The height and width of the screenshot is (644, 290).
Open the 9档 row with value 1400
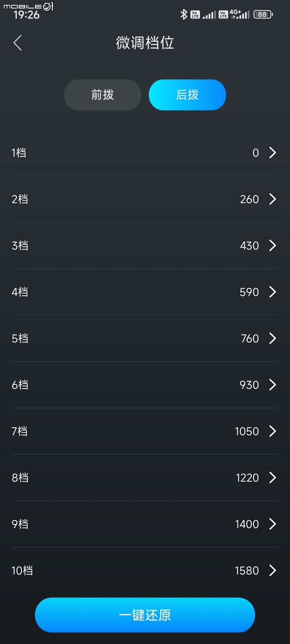[x=145, y=524]
